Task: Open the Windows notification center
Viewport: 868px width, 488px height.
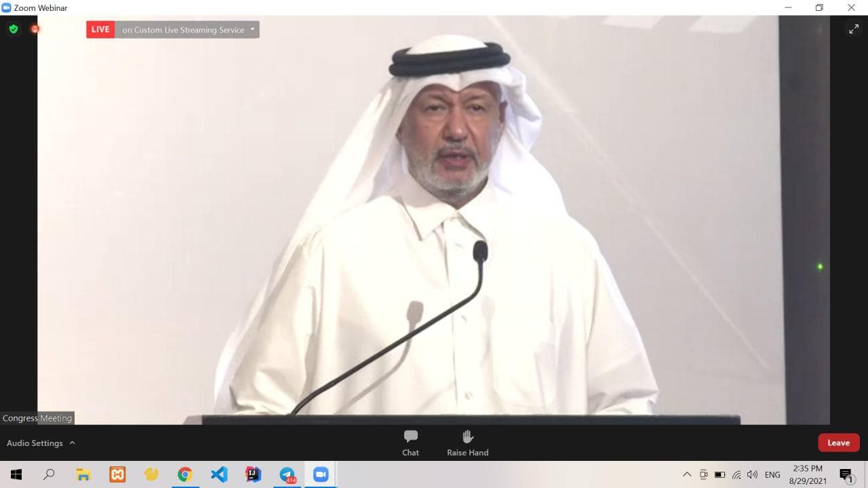Action: (846, 474)
